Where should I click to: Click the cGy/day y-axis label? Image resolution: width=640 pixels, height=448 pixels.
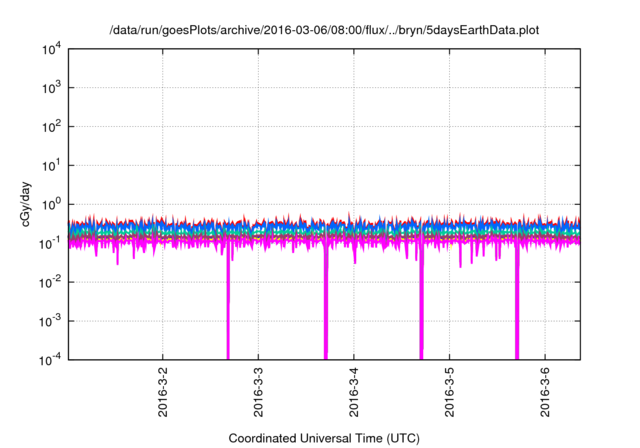[x=25, y=204]
